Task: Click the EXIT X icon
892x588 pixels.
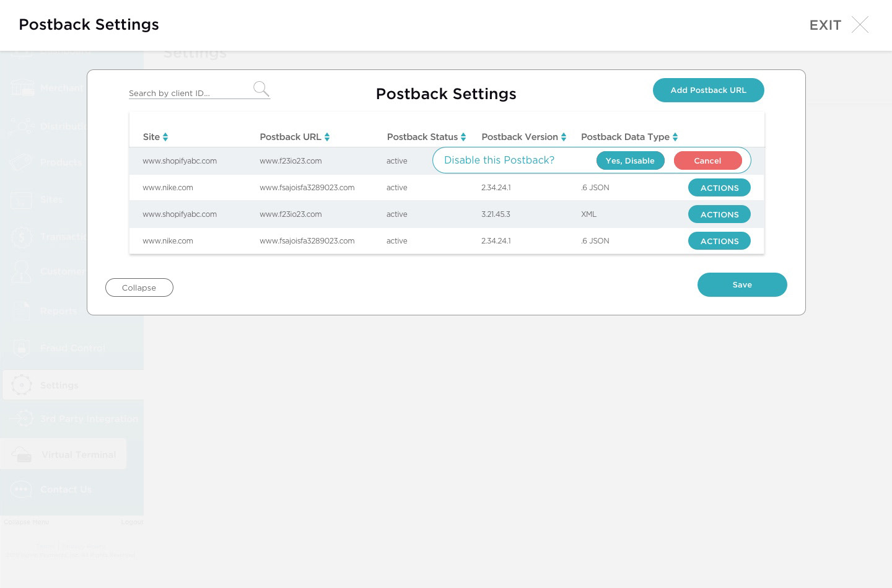Action: coord(860,25)
